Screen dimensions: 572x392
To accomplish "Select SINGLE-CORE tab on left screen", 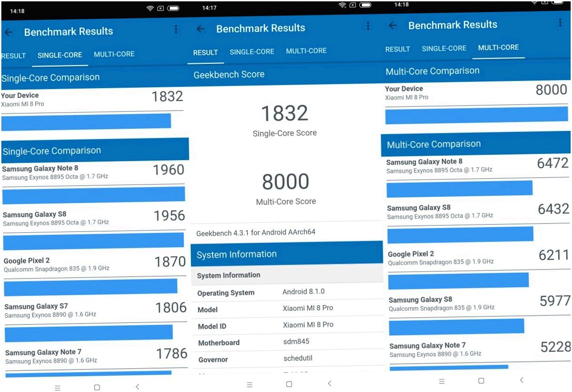I will point(60,55).
